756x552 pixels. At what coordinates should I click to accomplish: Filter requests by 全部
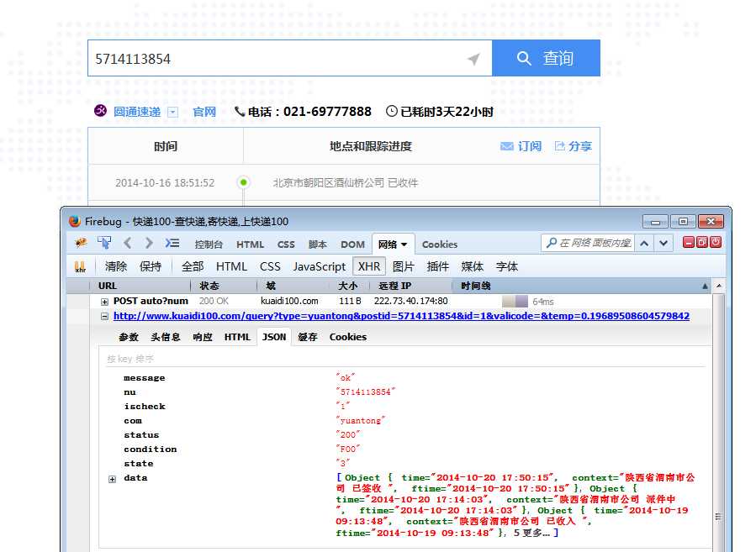tap(193, 266)
